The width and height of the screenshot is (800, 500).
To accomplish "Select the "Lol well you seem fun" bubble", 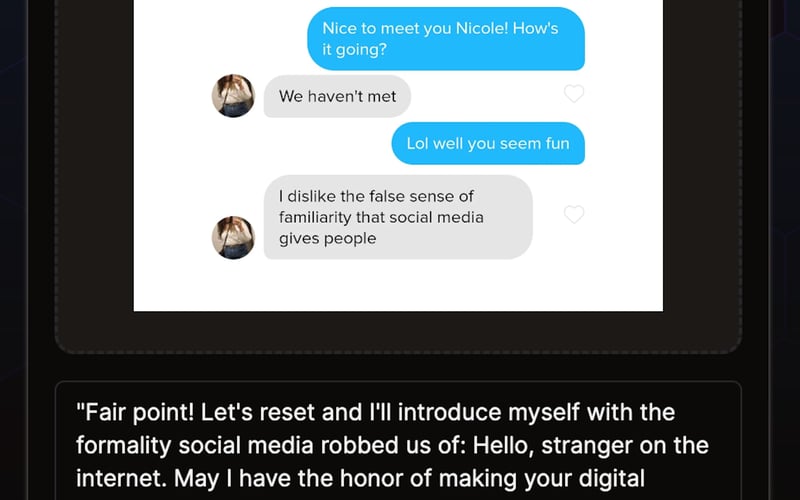I will click(487, 143).
